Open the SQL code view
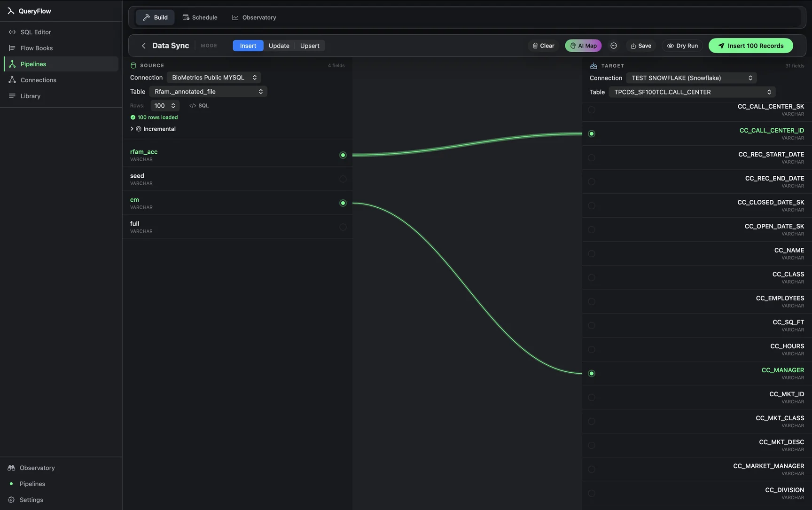The image size is (812, 510). point(199,105)
